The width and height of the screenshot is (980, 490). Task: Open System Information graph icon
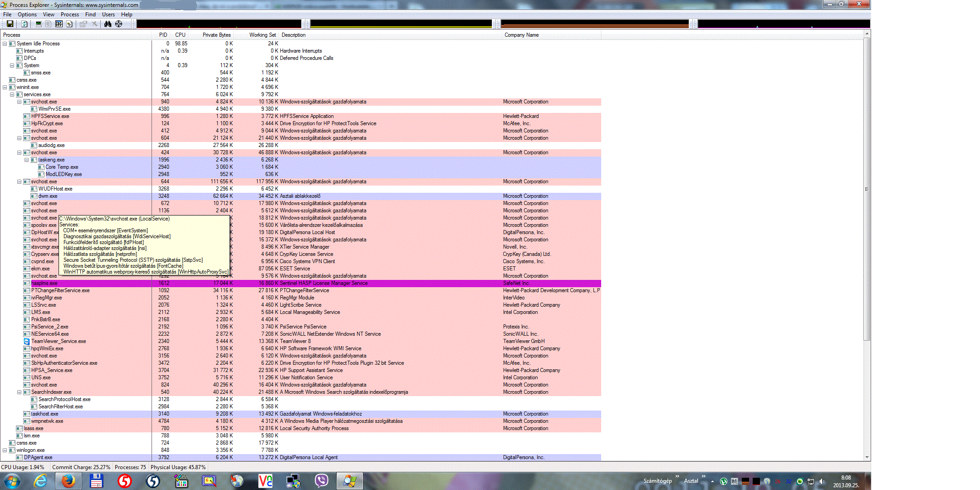[x=39, y=24]
